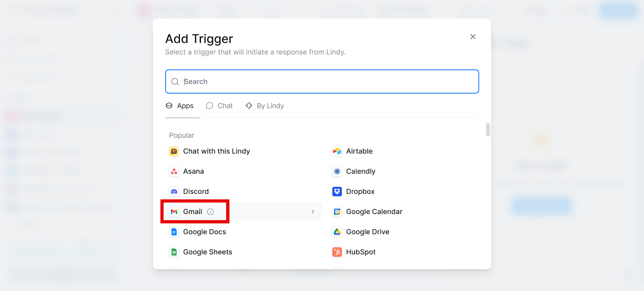Click the Asana app icon
Viewport: 644px width, 291px height.
click(174, 171)
